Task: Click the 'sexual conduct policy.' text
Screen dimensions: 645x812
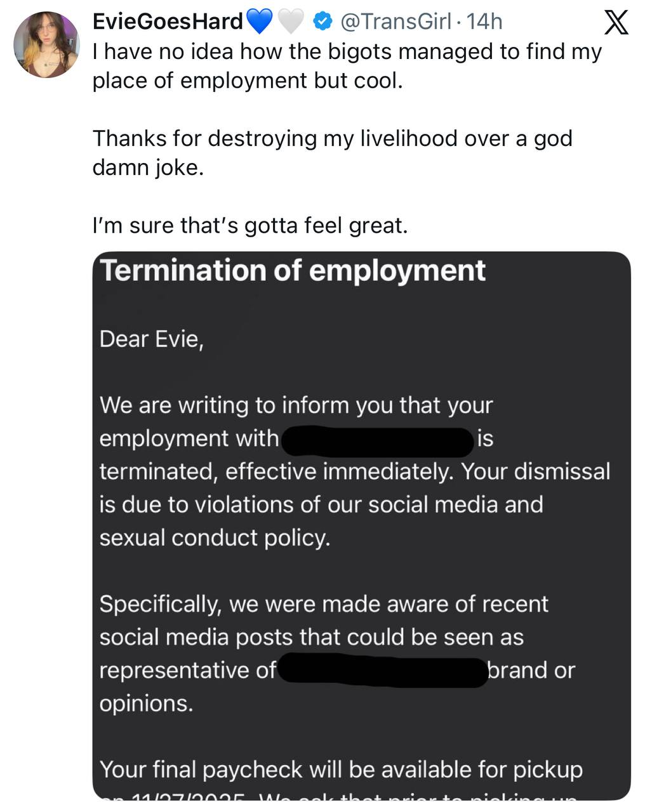Action: pyautogui.click(x=215, y=538)
